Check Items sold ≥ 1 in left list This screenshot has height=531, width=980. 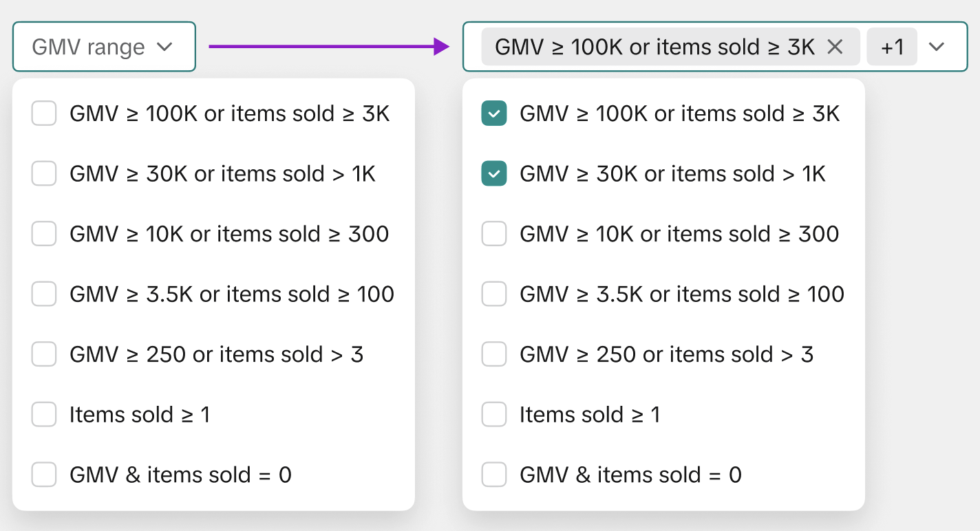[x=44, y=415]
